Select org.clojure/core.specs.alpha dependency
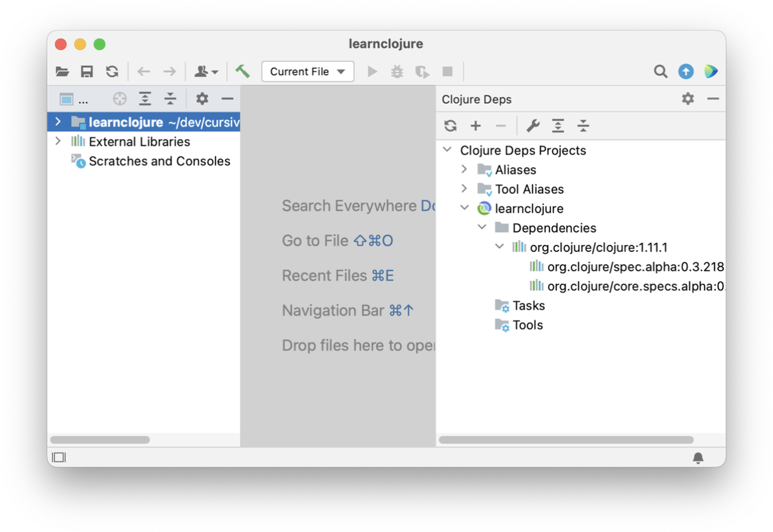The width and height of the screenshot is (773, 532). pyautogui.click(x=627, y=286)
